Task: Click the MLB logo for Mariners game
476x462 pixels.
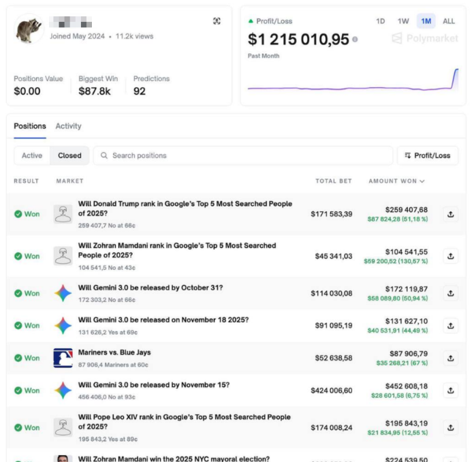Action: coord(63,358)
